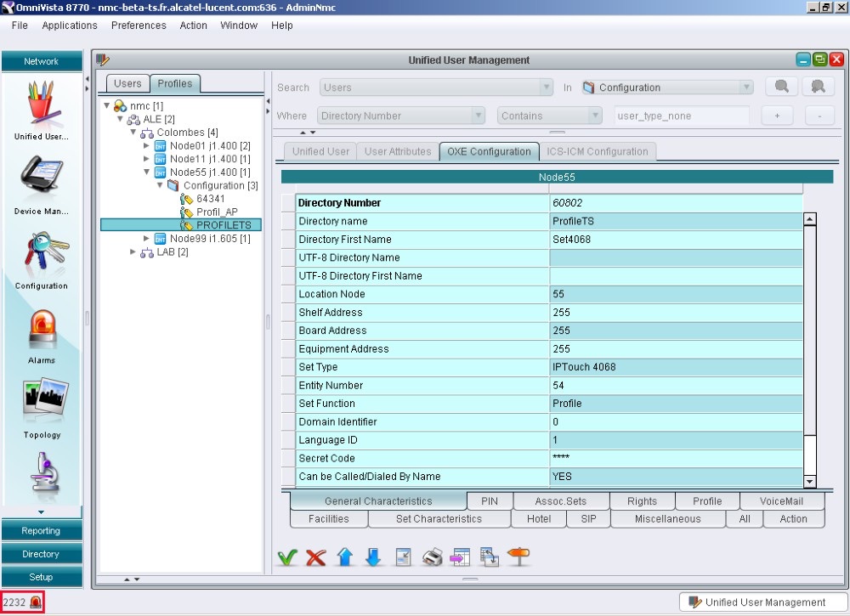Collapse the Node55 j1.400 [1] node
The image size is (850, 616).
[x=146, y=172]
